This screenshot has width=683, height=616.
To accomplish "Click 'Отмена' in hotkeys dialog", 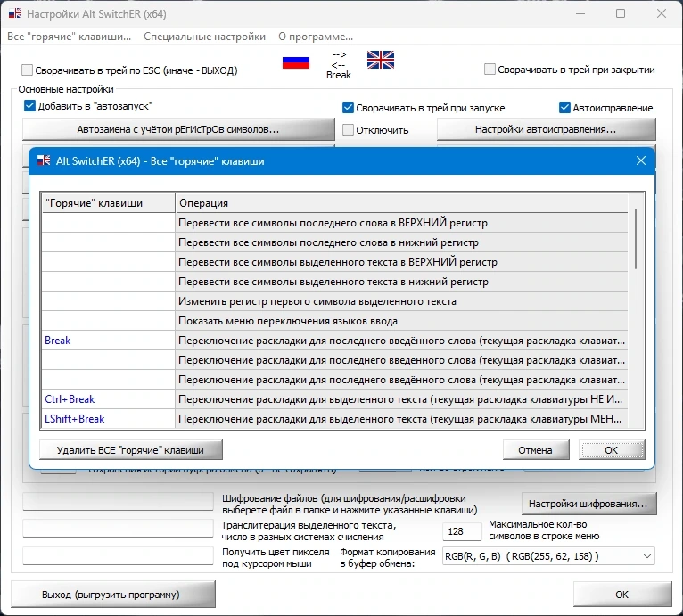I will pos(535,450).
